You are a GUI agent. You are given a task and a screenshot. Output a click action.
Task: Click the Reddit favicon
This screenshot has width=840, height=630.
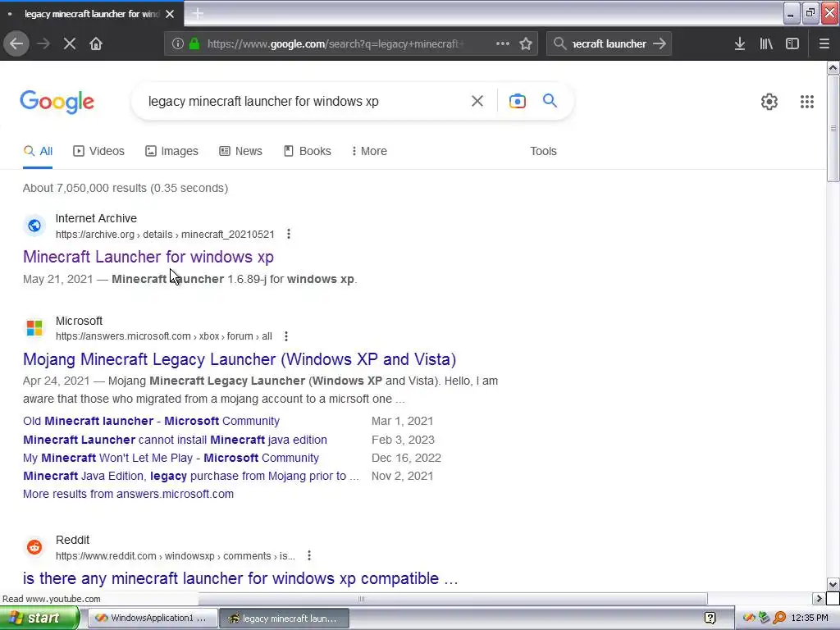point(34,547)
